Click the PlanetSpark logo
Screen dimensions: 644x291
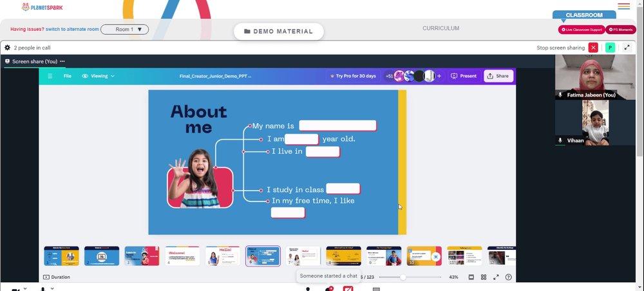[43, 7]
